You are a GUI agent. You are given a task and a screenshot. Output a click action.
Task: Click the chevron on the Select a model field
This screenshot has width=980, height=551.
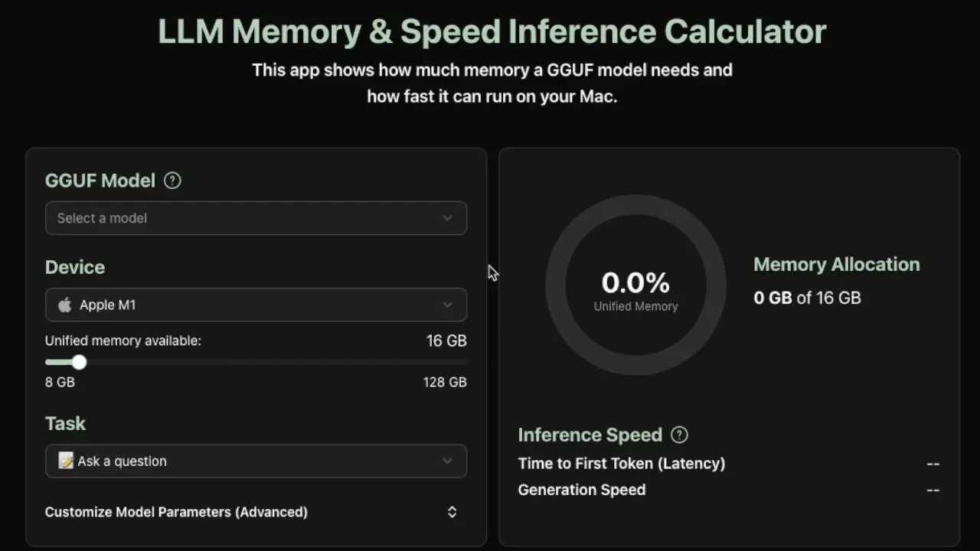coord(448,218)
